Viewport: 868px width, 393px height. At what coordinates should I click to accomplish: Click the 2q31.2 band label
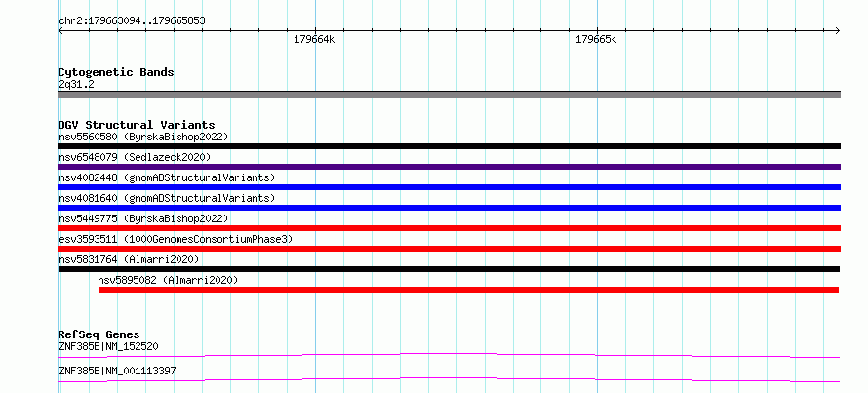[x=76, y=84]
